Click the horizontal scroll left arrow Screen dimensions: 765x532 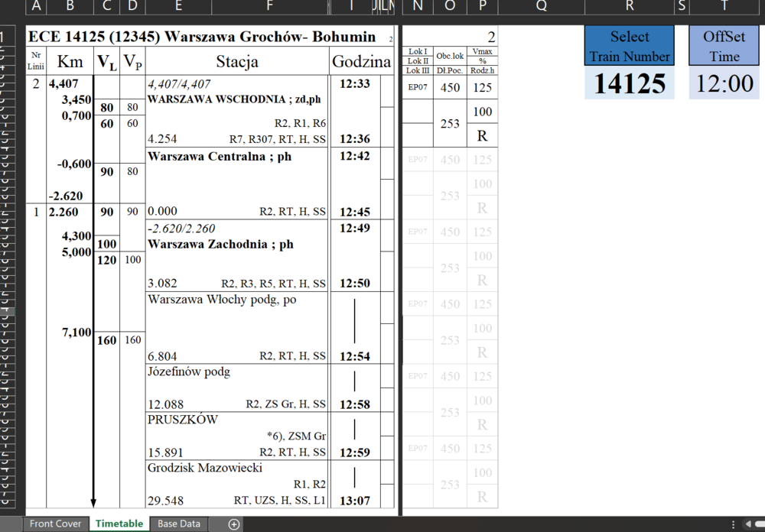pyautogui.click(x=748, y=524)
